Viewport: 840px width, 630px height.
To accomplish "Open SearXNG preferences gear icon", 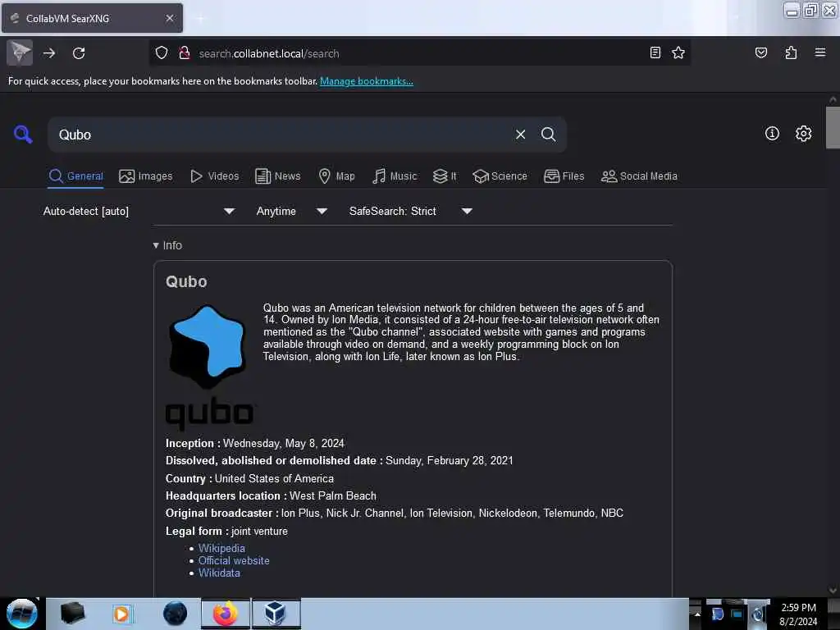I will 803,134.
